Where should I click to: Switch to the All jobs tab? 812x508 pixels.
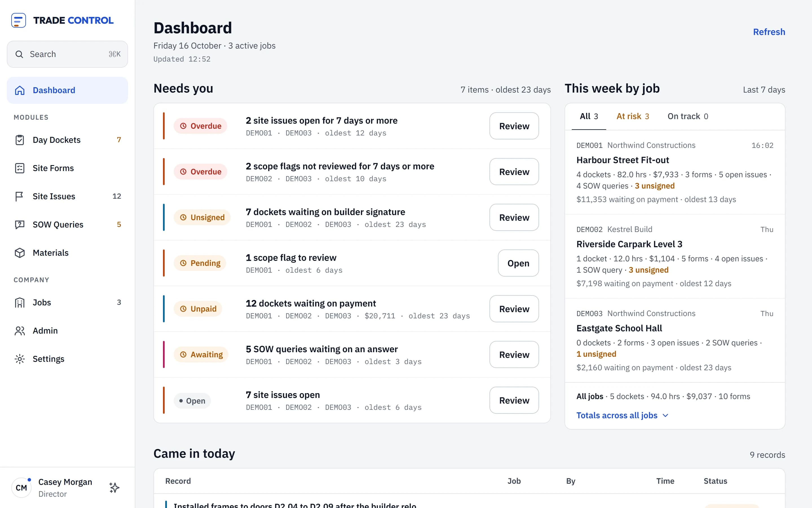point(589,116)
